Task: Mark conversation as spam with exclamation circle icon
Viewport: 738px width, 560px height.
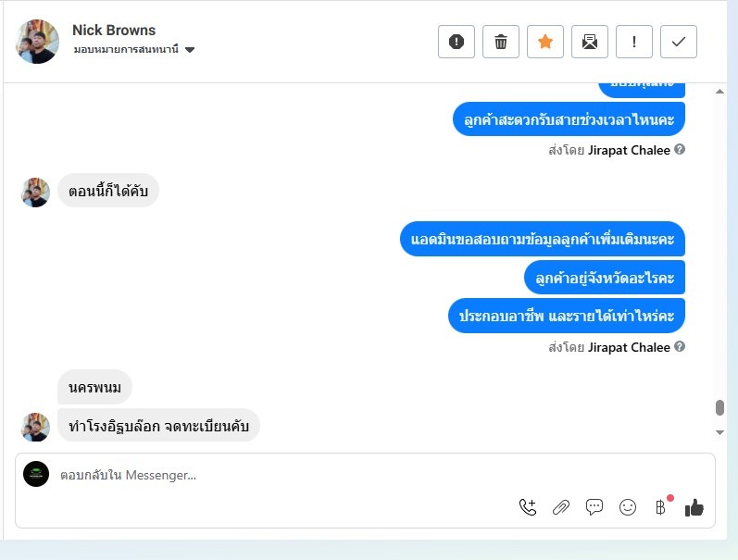Action: (x=457, y=42)
